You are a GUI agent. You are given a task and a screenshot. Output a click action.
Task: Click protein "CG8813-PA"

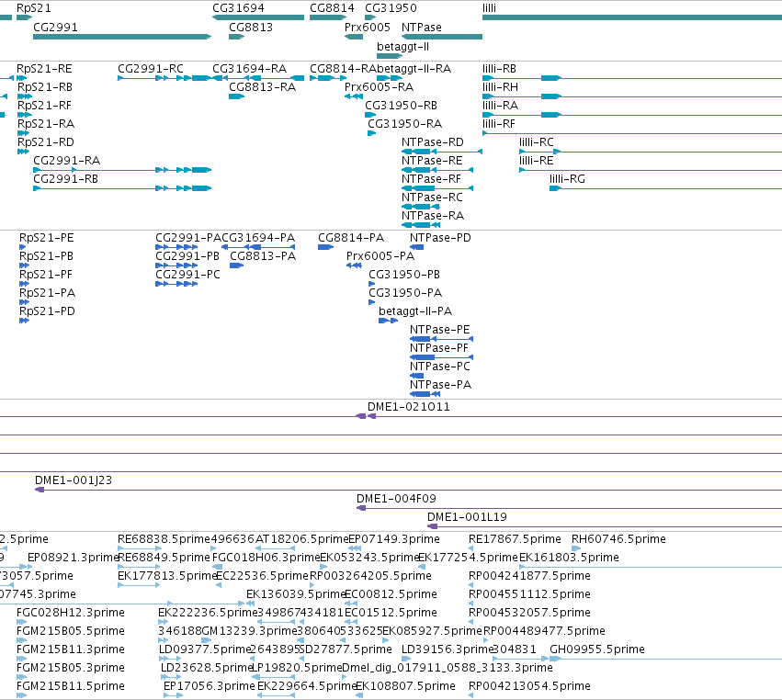[263, 256]
